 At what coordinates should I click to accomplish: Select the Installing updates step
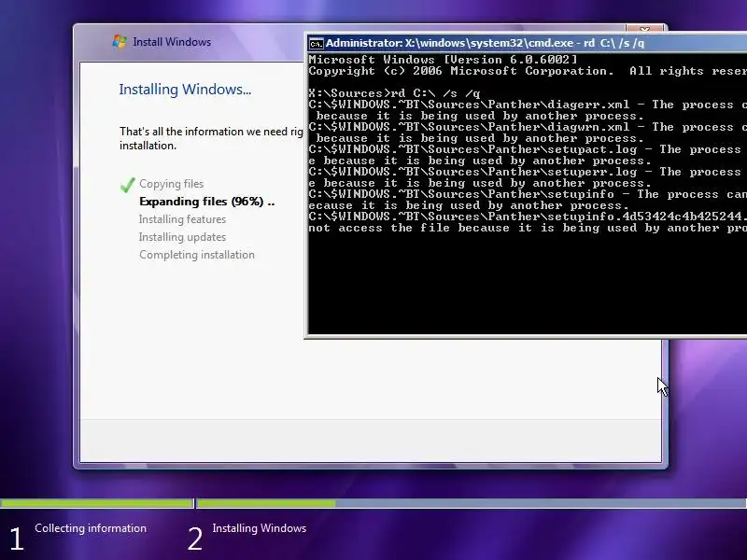tap(182, 237)
